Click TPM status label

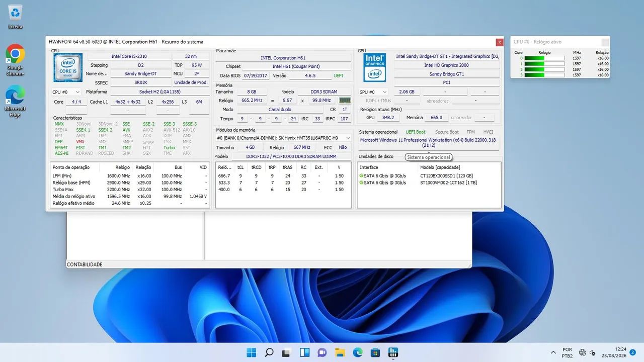point(470,132)
